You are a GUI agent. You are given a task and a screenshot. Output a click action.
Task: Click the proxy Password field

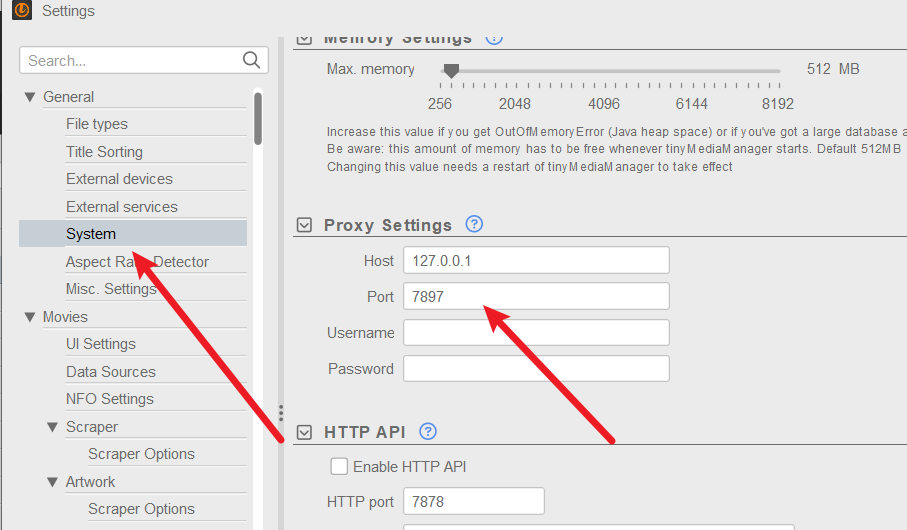tap(536, 369)
